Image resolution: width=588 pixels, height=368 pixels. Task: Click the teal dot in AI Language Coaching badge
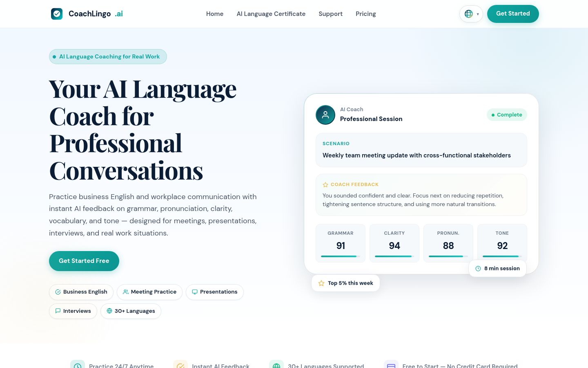54,57
